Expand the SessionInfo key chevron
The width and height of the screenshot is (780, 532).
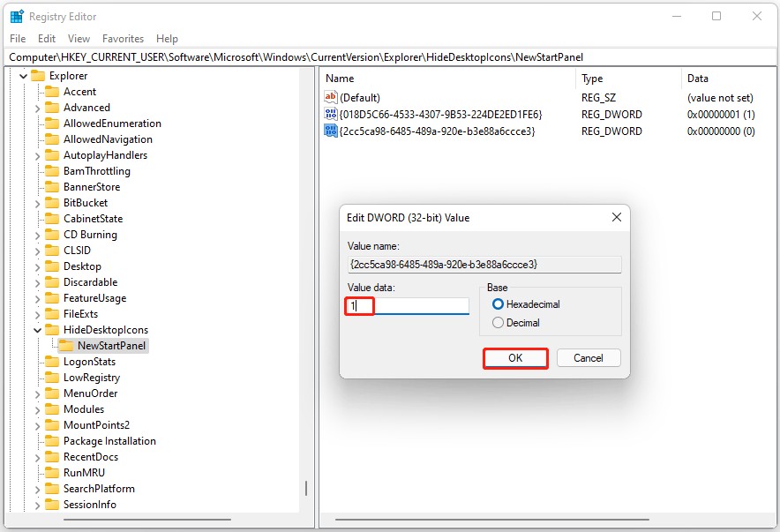[x=37, y=505]
